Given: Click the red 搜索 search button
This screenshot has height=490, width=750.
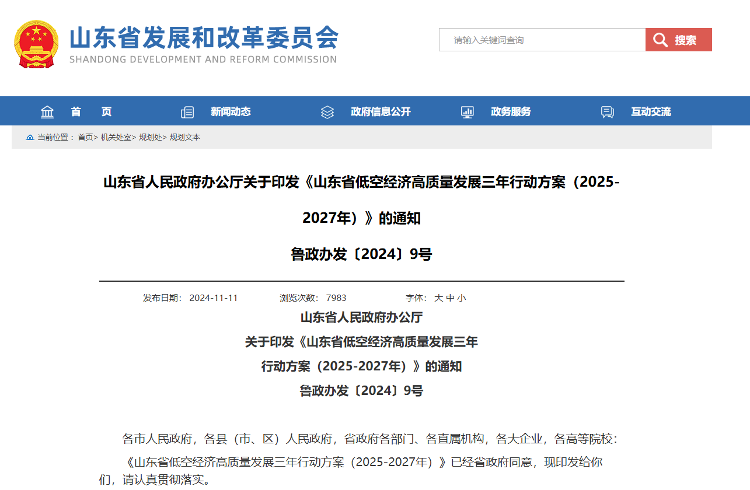Looking at the screenshot, I should coord(678,40).
